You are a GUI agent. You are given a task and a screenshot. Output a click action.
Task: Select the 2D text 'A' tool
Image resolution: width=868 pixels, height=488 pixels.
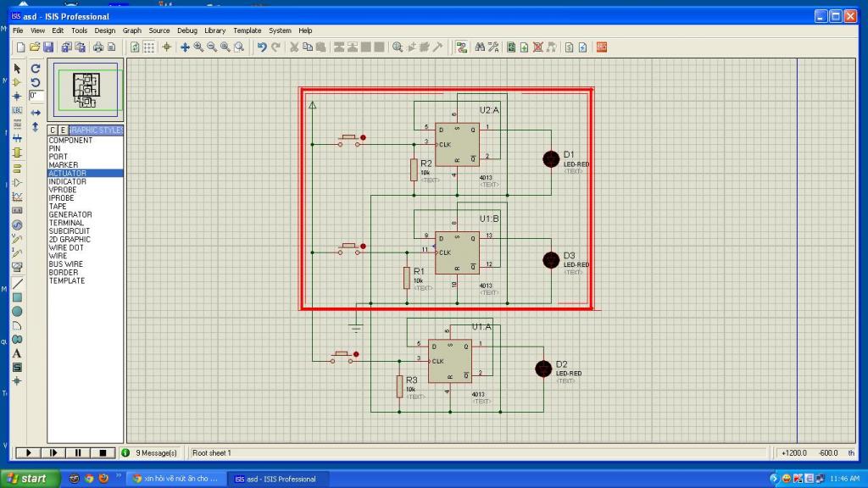17,353
